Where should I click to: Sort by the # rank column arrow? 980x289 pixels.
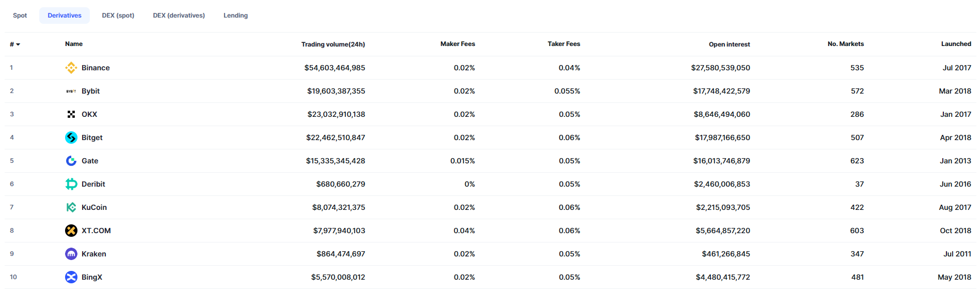pyautogui.click(x=18, y=44)
